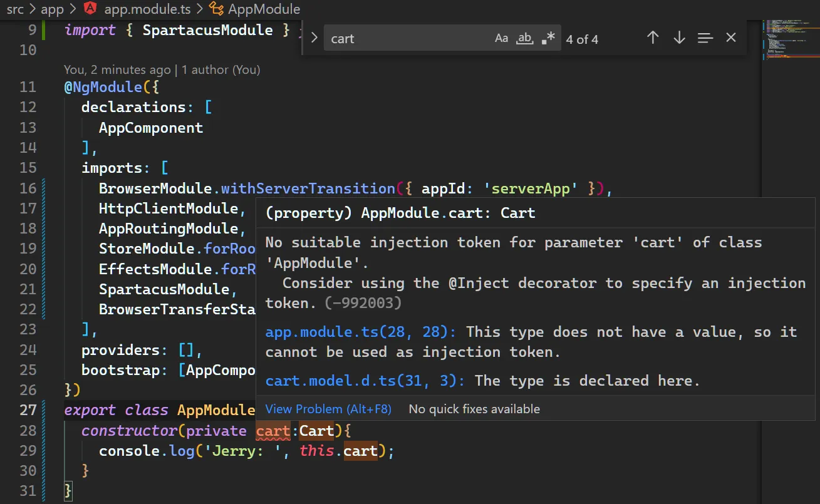
Task: Open 'app.module.ts' breadcrumb item
Action: coord(147,9)
